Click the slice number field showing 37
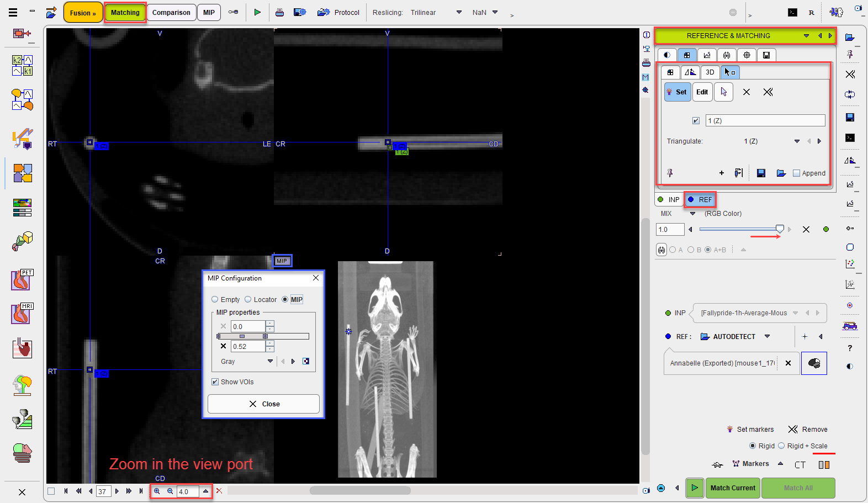Screen dimensions: 868x503 (103, 491)
